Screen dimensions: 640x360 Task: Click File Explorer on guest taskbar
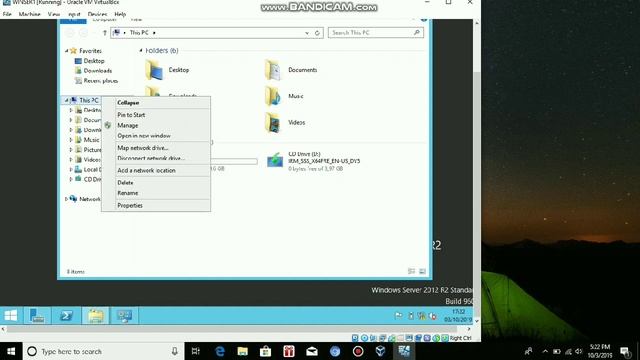pyautogui.click(x=96, y=316)
